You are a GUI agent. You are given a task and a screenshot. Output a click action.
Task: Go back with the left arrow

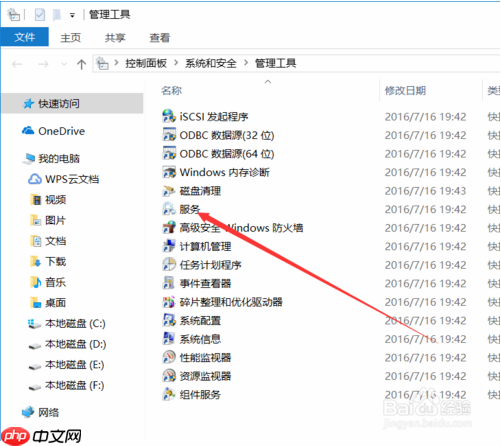pyautogui.click(x=17, y=64)
